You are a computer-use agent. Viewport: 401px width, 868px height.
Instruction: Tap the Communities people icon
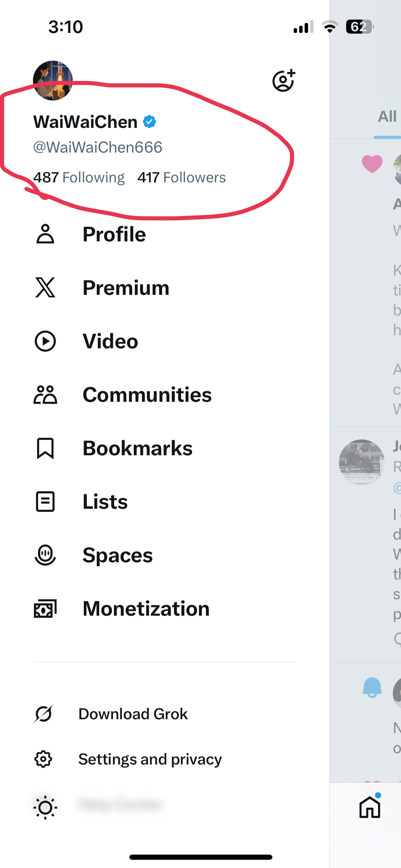click(45, 395)
